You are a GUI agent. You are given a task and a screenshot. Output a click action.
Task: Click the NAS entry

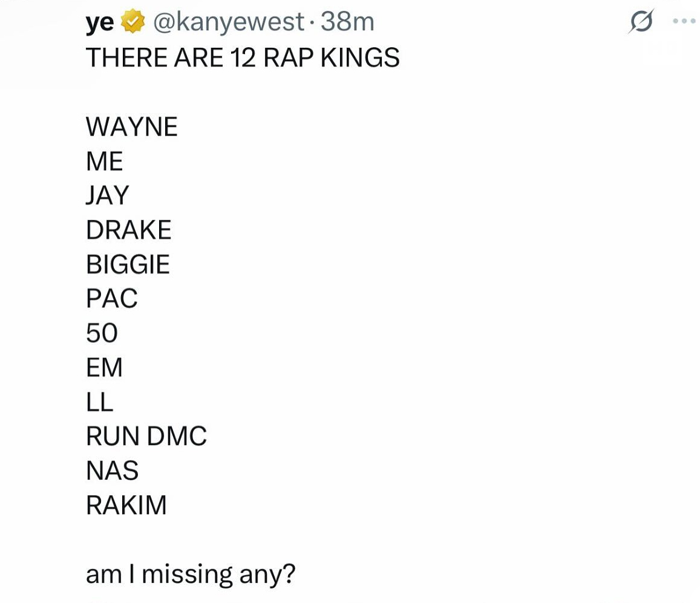112,471
